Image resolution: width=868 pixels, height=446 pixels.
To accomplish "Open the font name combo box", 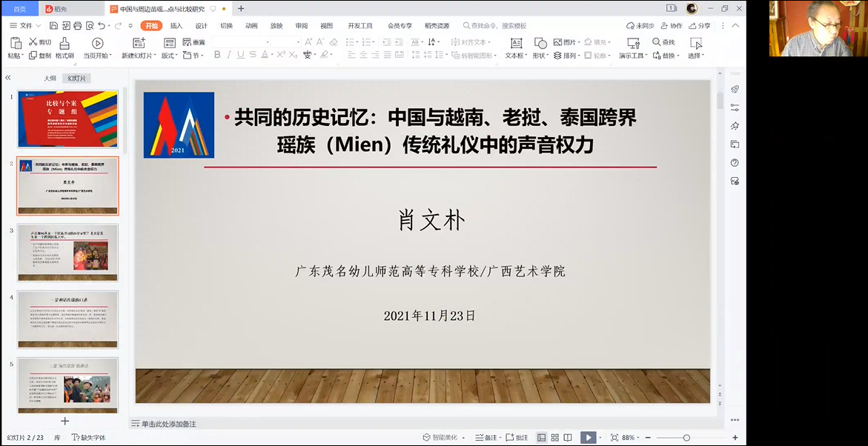I will pyautogui.click(x=240, y=42).
